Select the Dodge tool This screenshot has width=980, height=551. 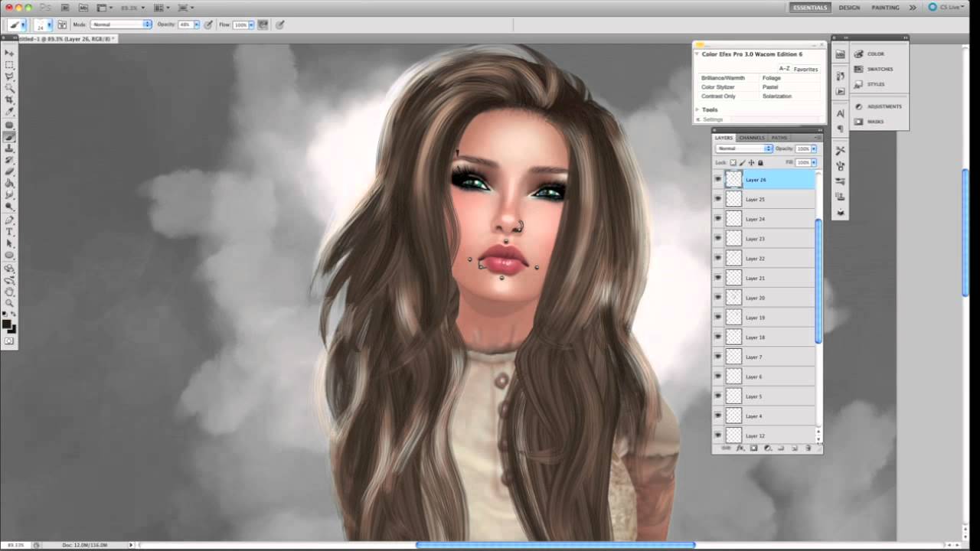pos(9,207)
